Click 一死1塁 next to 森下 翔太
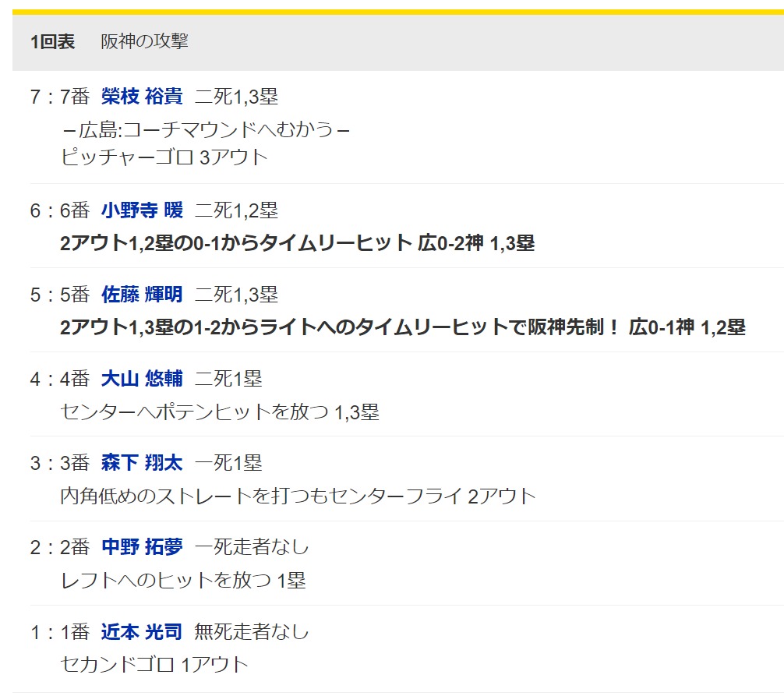 click(x=228, y=462)
